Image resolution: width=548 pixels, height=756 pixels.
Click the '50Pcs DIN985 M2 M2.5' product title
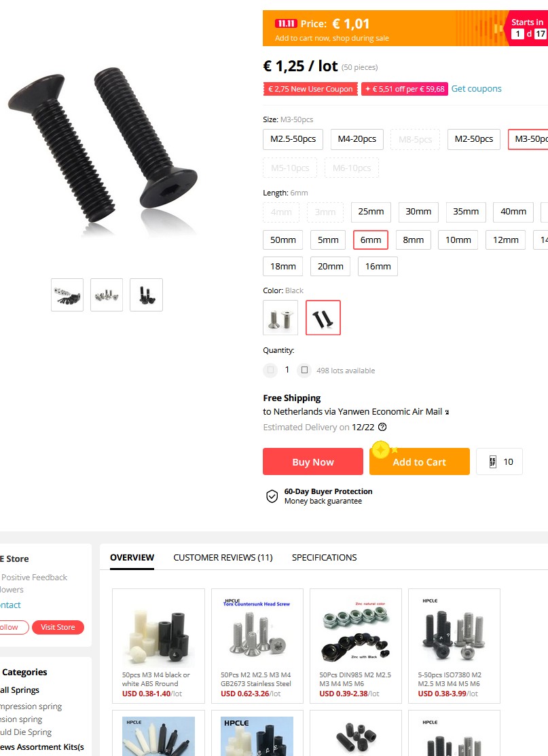[x=356, y=679]
